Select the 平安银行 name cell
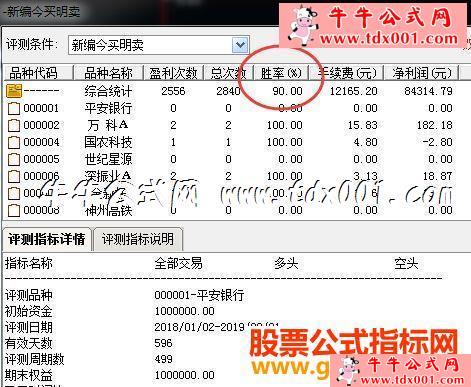The height and width of the screenshot is (387, 471). 108,108
